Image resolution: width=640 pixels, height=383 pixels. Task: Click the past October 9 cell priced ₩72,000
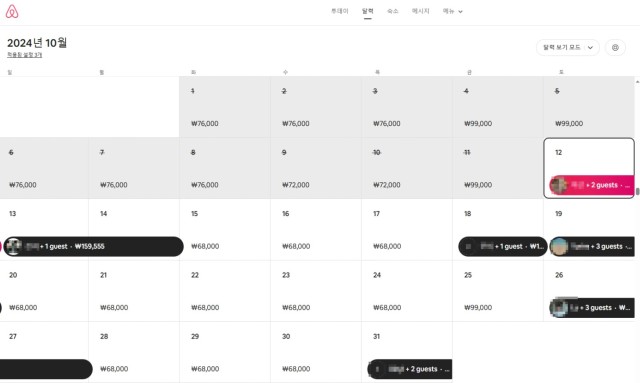coord(316,168)
